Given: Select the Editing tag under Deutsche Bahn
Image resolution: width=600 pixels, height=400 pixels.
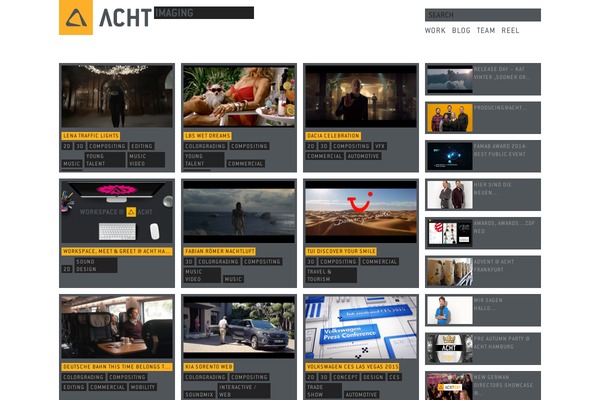Looking at the screenshot, I should coord(74,387).
